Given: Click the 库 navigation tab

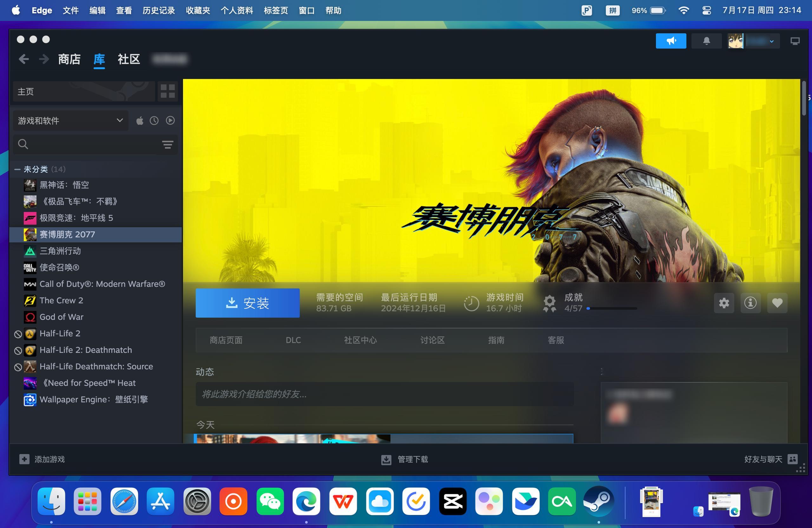Looking at the screenshot, I should click(99, 59).
